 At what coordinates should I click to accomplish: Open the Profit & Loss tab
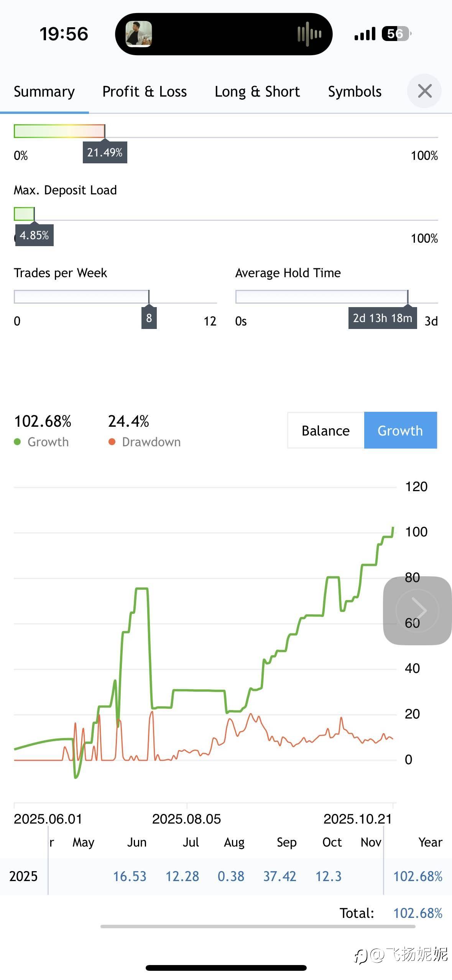point(145,92)
